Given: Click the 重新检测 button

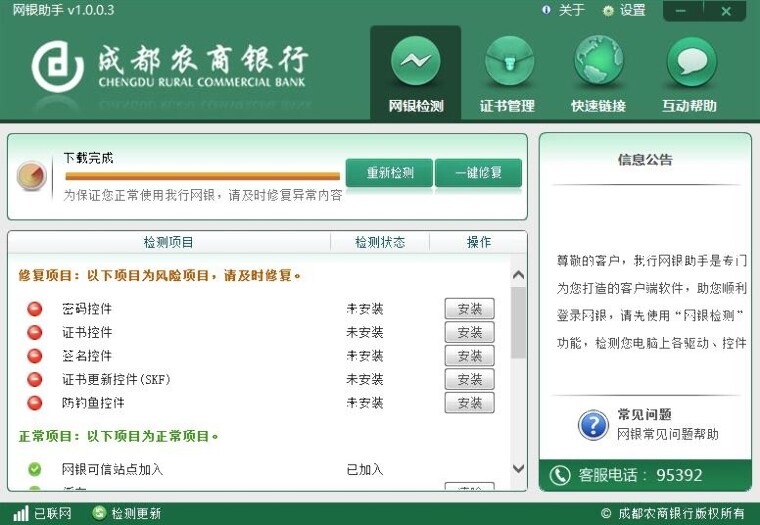Looking at the screenshot, I should click(389, 173).
